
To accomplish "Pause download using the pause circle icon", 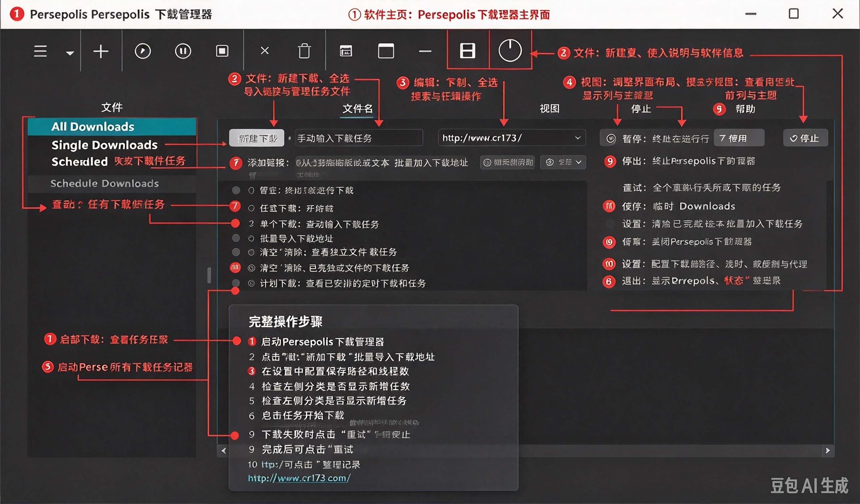I will 183,52.
